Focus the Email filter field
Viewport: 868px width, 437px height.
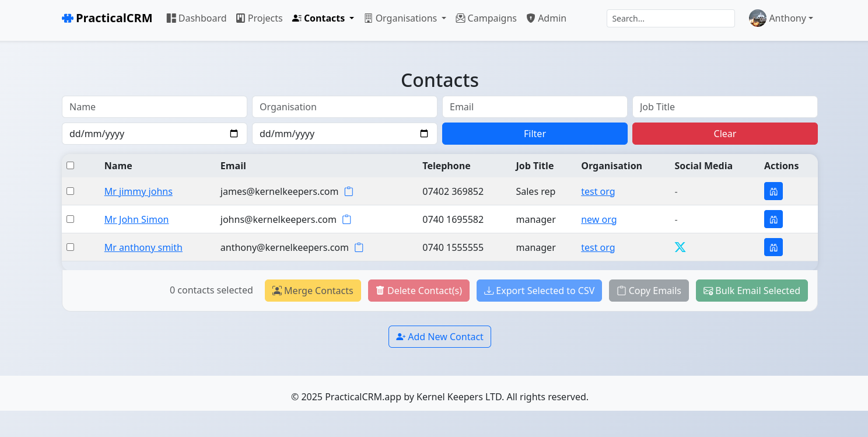pyautogui.click(x=535, y=107)
